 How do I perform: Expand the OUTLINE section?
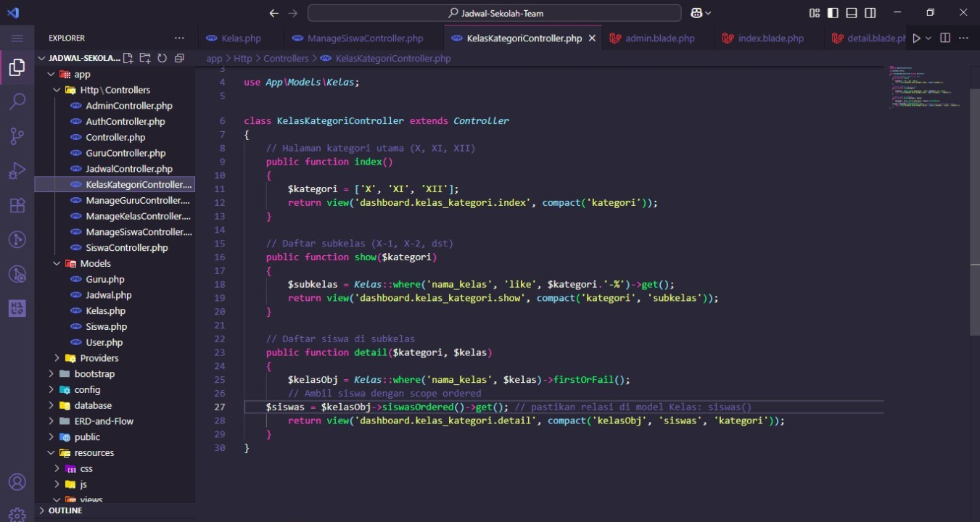pos(65,510)
